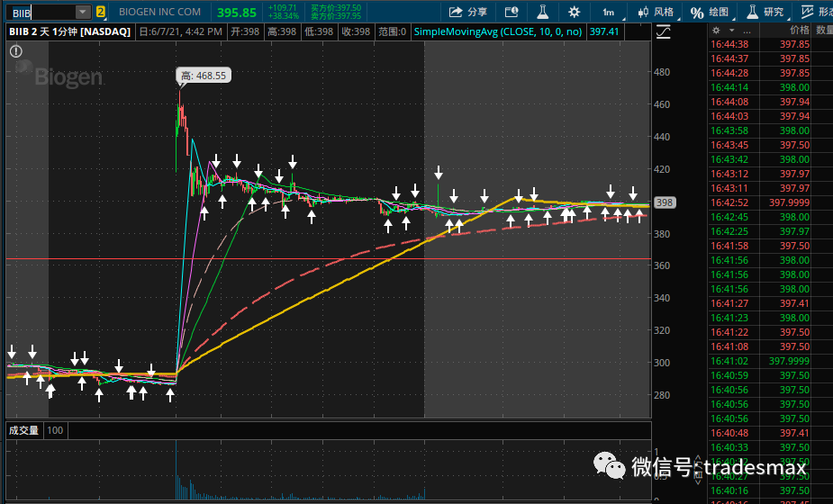The image size is (833, 504).
Task: Click the 范围:0 range value
Action: point(392,31)
